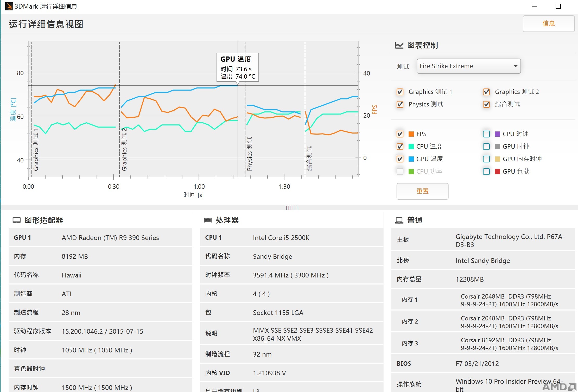Screen dimensions: 578x392
Task: Click the GPU 温度 chart tooltip
Action: (238, 67)
